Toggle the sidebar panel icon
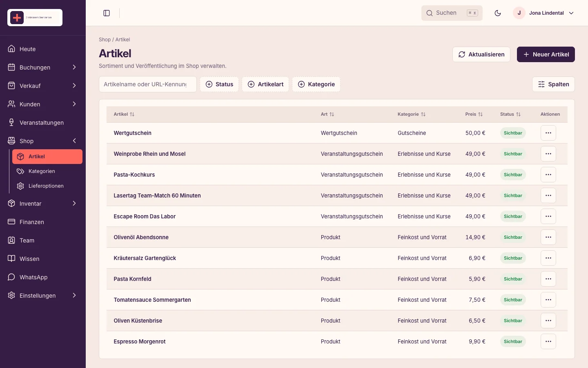The height and width of the screenshot is (368, 588). [x=107, y=13]
